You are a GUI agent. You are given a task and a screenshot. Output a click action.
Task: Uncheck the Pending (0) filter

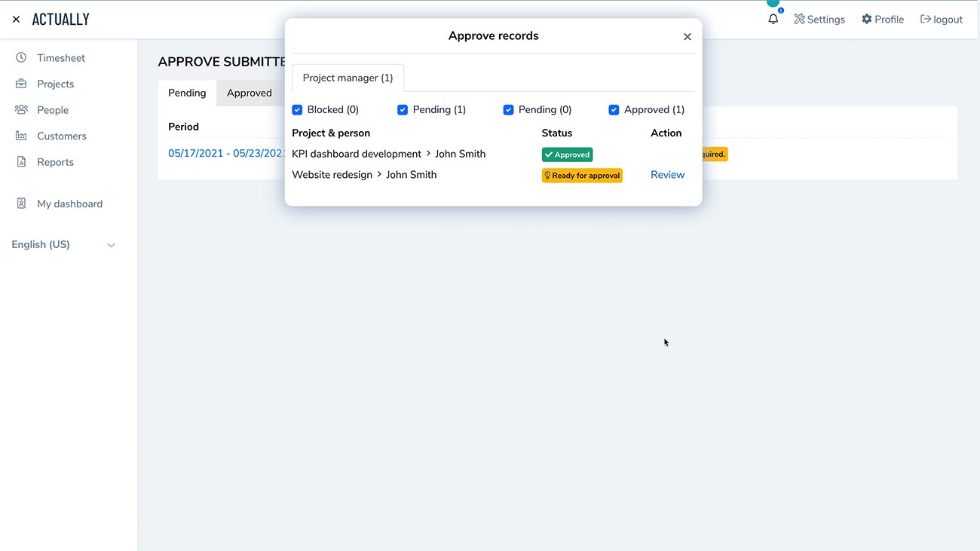click(x=508, y=110)
